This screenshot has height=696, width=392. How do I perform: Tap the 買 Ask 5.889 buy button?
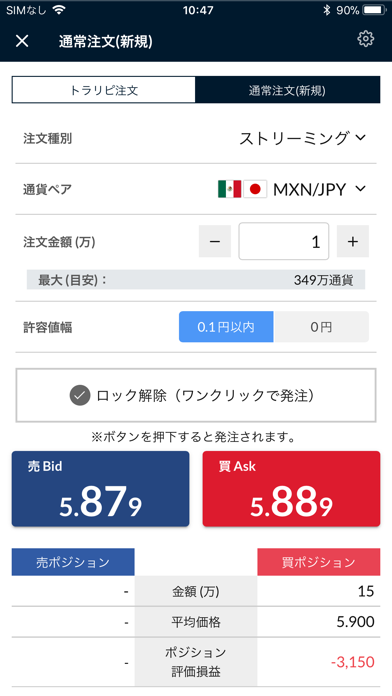point(291,489)
